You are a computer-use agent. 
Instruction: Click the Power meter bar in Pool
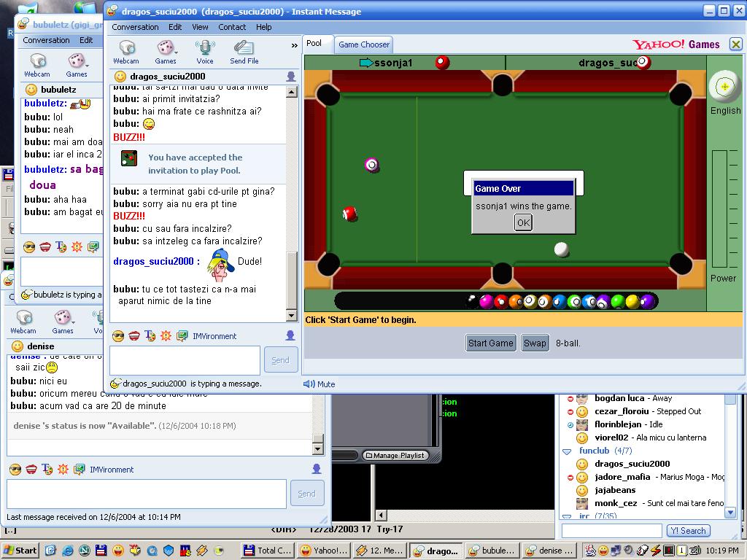[719, 209]
